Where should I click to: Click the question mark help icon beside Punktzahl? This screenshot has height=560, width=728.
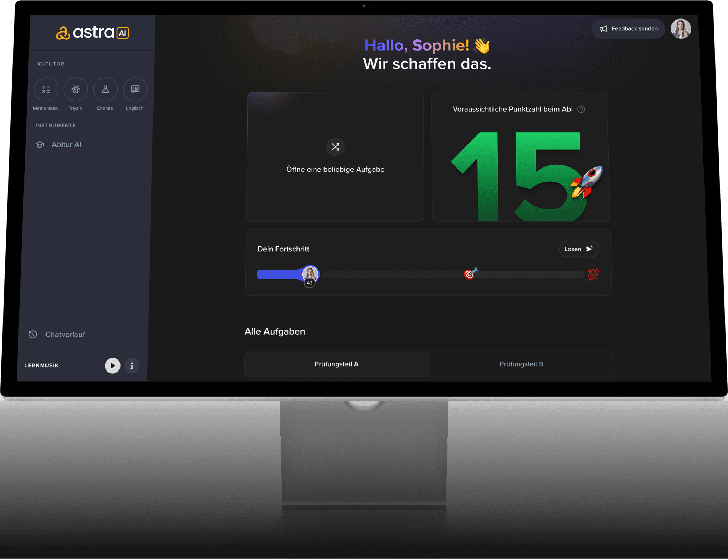(x=581, y=109)
